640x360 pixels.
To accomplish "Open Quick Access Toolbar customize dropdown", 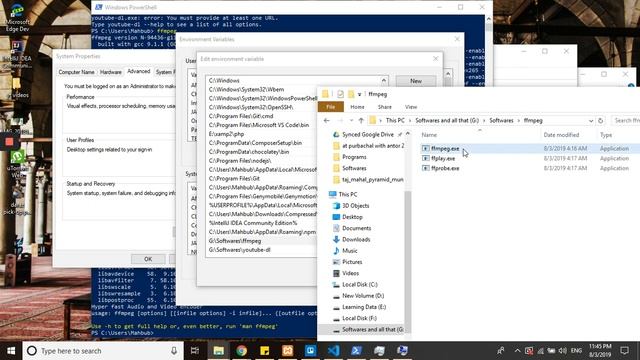I will [x=359, y=94].
